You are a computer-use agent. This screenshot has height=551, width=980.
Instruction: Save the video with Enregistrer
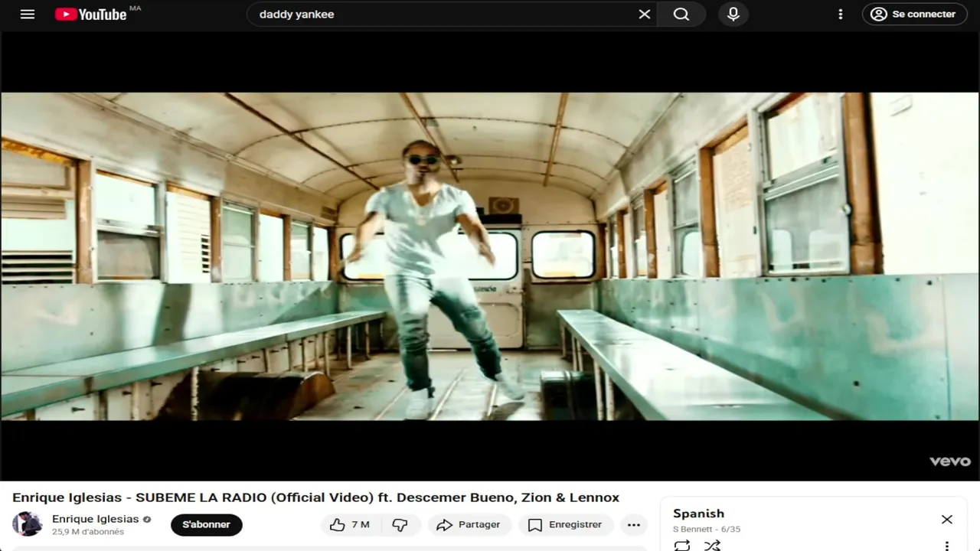pyautogui.click(x=565, y=524)
